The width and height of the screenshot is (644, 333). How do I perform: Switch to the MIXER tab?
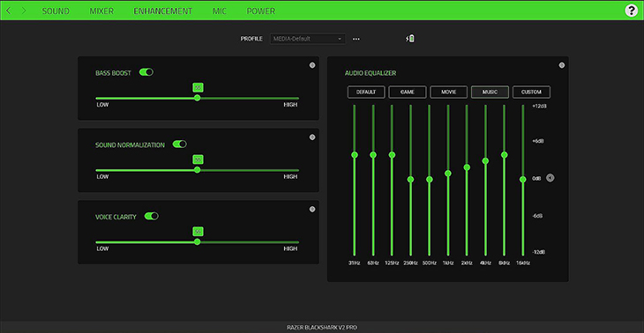(x=101, y=11)
